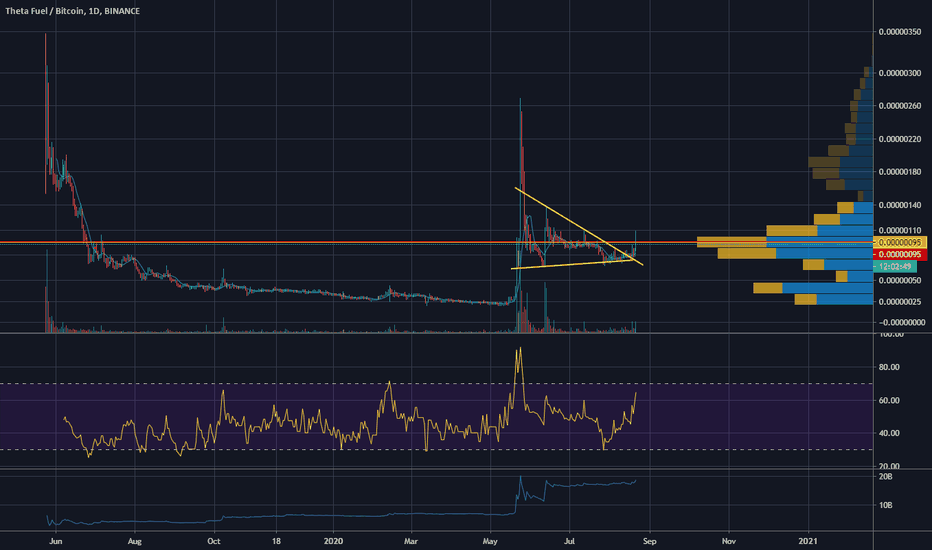Click the Jul date on time axis
This screenshot has width=932, height=550.
click(569, 541)
